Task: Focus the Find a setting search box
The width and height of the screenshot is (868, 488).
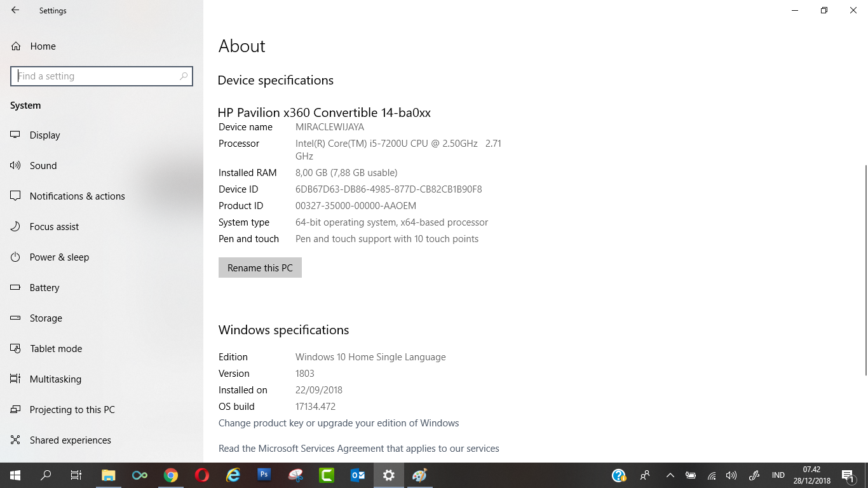Action: click(102, 76)
